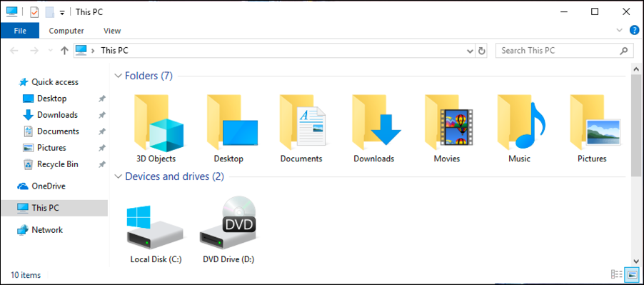Open the File menu

click(20, 31)
